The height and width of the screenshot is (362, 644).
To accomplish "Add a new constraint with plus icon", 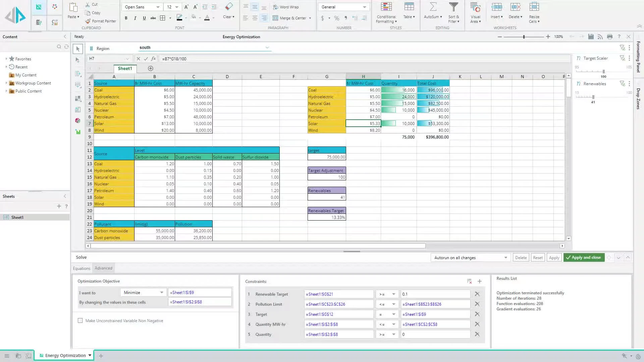I will point(479,281).
